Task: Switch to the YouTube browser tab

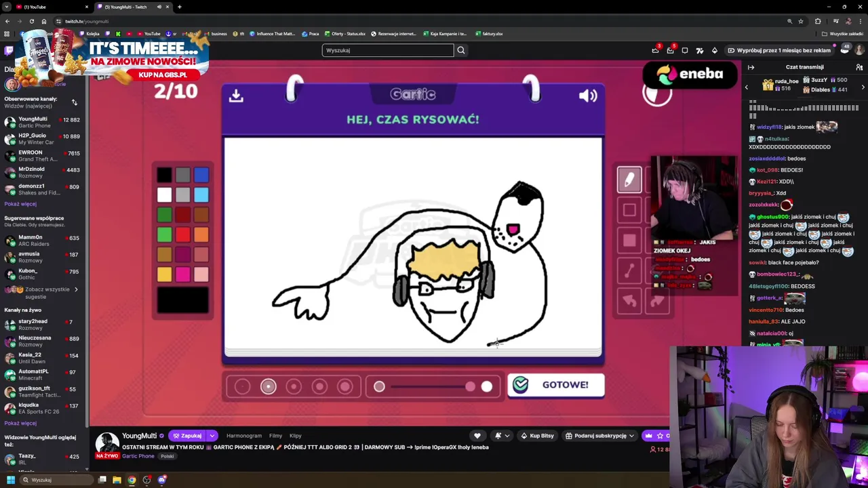Action: click(x=51, y=7)
